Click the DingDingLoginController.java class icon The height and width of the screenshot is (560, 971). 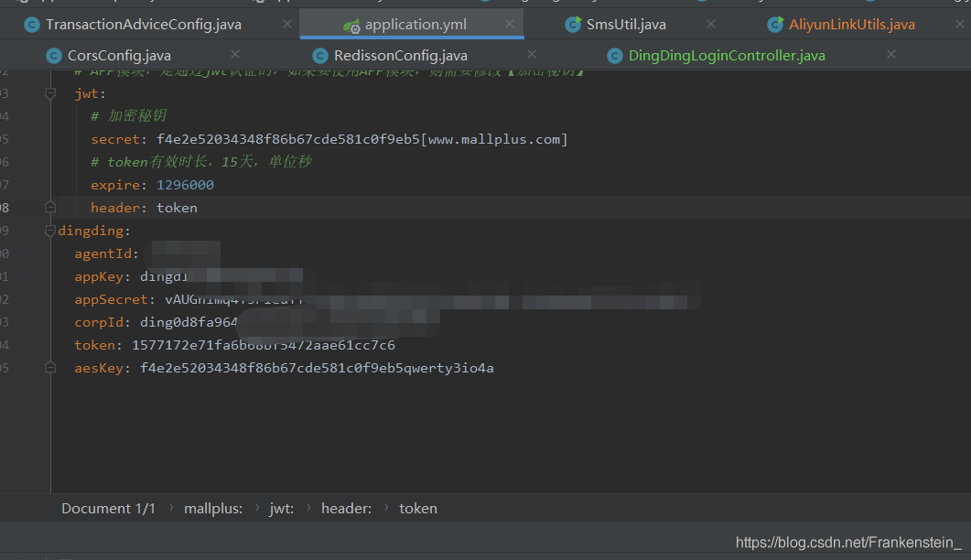coord(614,56)
